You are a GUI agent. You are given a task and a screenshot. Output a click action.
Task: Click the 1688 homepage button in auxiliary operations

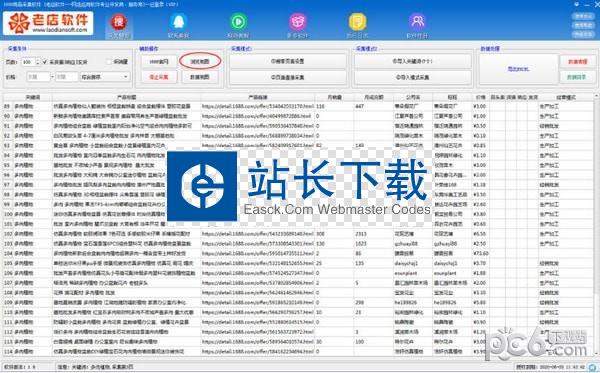159,61
